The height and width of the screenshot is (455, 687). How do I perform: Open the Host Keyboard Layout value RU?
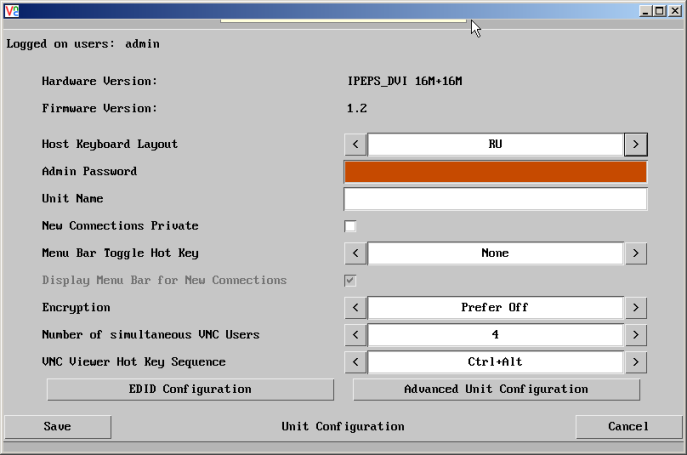coord(495,144)
